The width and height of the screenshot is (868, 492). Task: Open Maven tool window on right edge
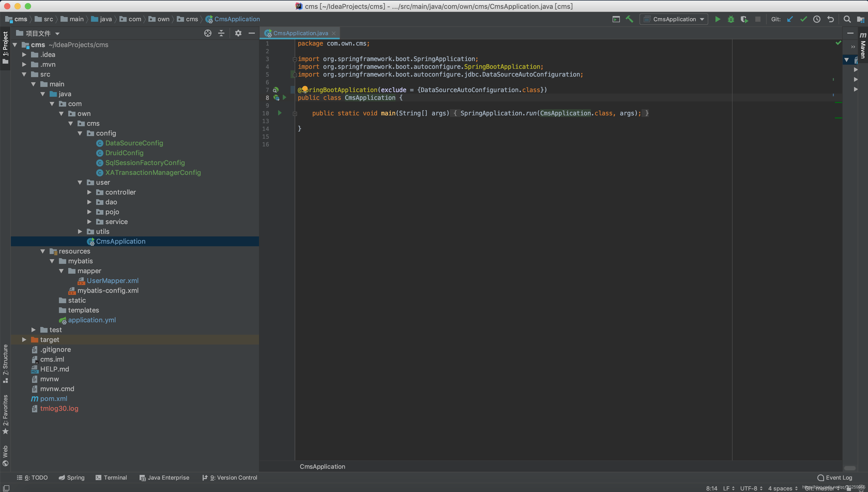click(863, 46)
